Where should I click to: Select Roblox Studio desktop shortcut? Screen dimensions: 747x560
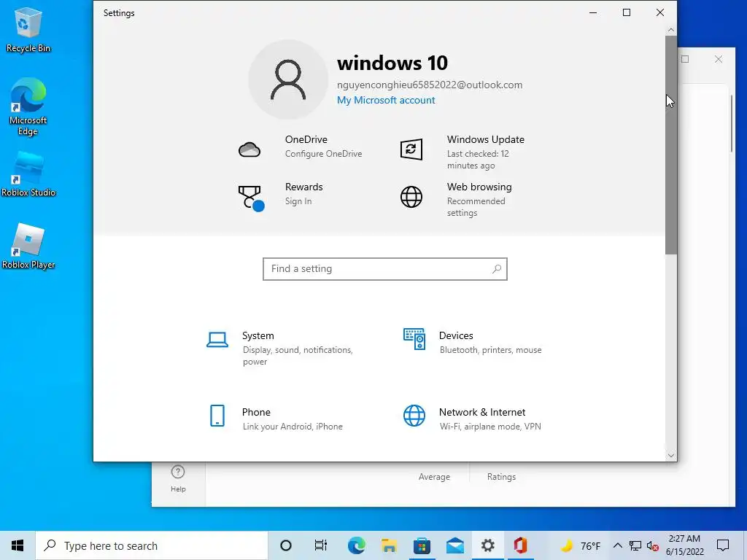pos(28,174)
